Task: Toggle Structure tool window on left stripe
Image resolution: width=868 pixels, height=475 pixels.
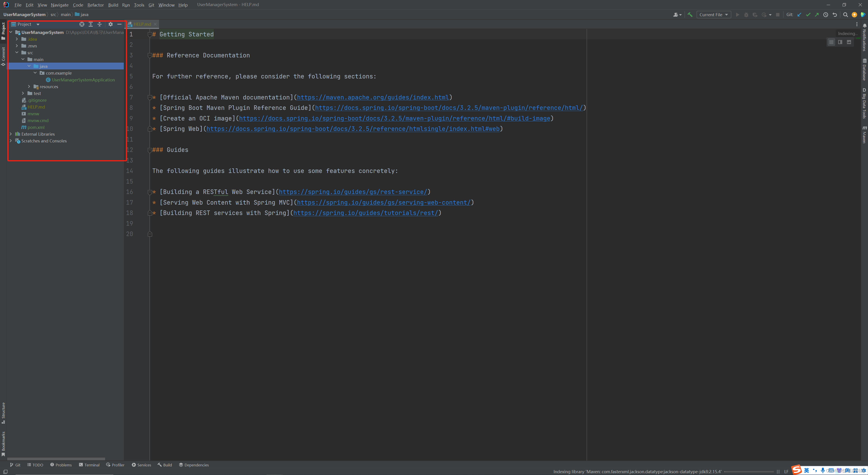Action: (x=3, y=413)
